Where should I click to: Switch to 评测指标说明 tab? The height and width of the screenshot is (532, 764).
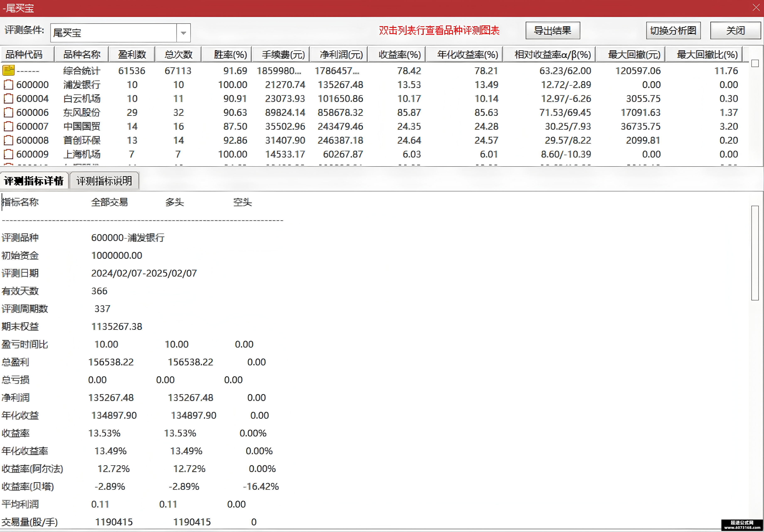coord(104,181)
